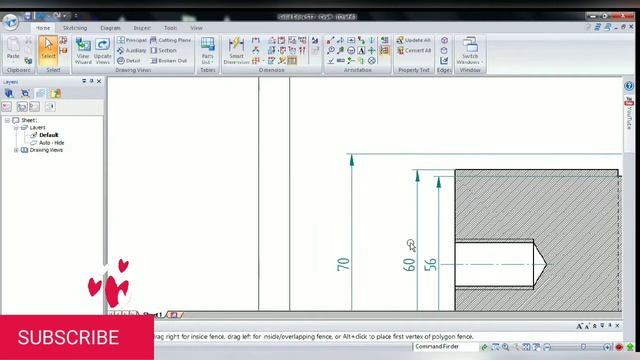This screenshot has width=640, height=360.
Task: Select the Default layer
Action: coord(49,135)
